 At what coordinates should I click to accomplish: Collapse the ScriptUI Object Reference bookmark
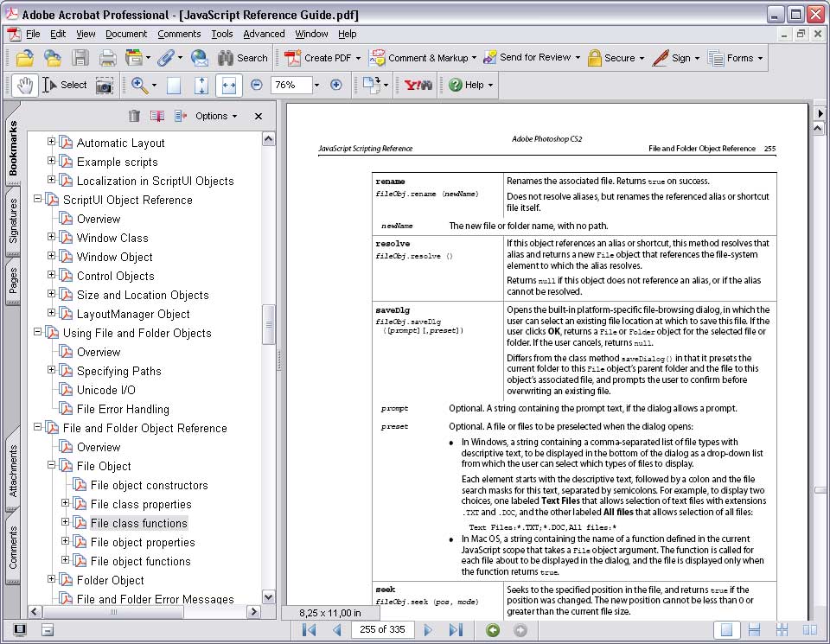pos(37,199)
